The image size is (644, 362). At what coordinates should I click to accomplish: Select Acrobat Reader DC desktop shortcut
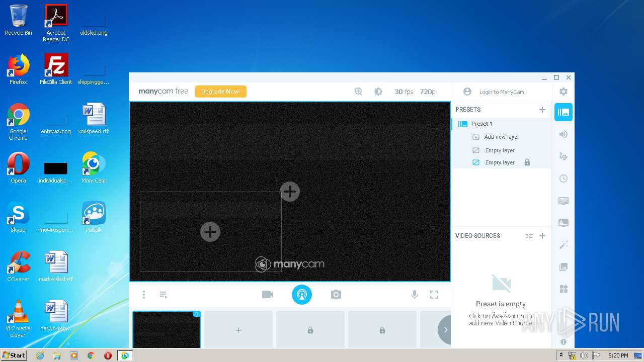tap(56, 23)
